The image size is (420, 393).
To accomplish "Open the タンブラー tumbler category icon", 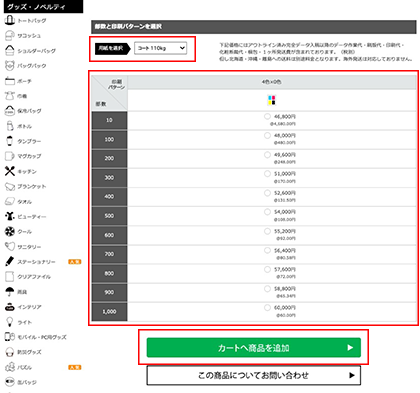I will click(x=10, y=141).
